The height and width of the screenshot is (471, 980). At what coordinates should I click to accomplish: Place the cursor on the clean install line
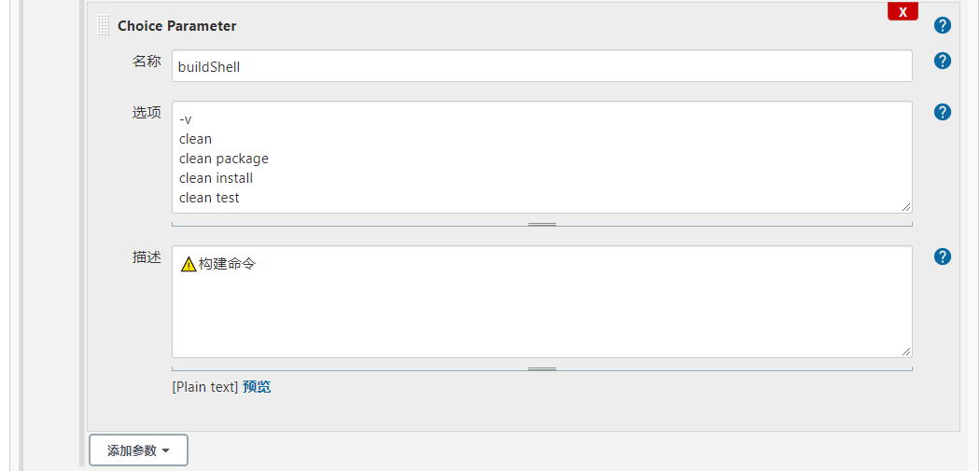click(x=216, y=178)
